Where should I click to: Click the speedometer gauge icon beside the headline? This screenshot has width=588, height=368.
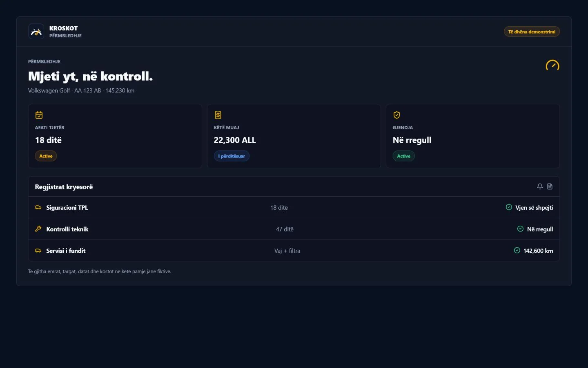552,65
